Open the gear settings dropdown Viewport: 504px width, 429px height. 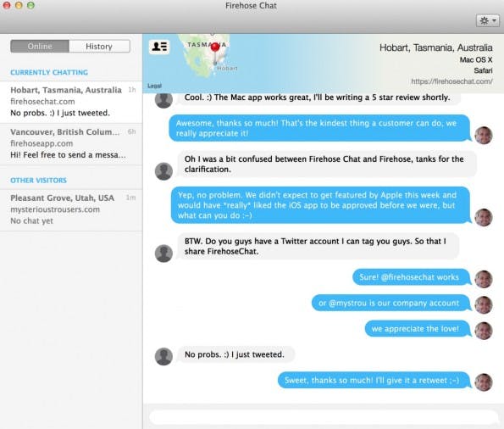[487, 21]
